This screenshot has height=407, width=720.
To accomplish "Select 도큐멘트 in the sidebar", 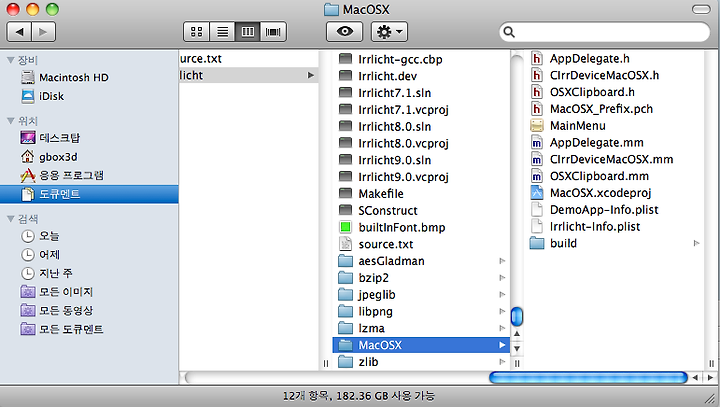I will [x=89, y=194].
